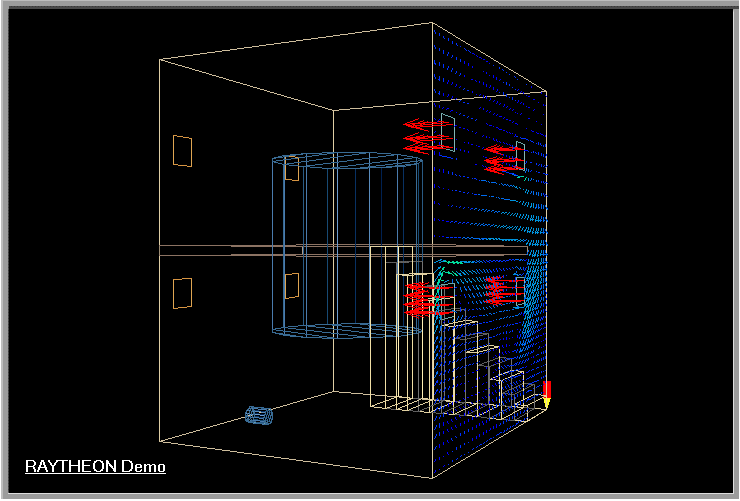Click the cyan velocity vectors above the stairs
The image size is (740, 501).
(453, 267)
